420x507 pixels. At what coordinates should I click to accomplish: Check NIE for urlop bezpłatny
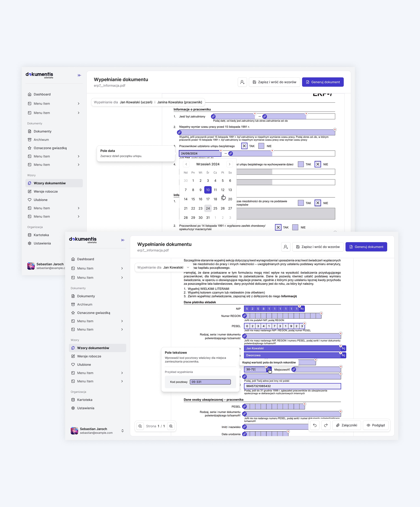(261, 146)
